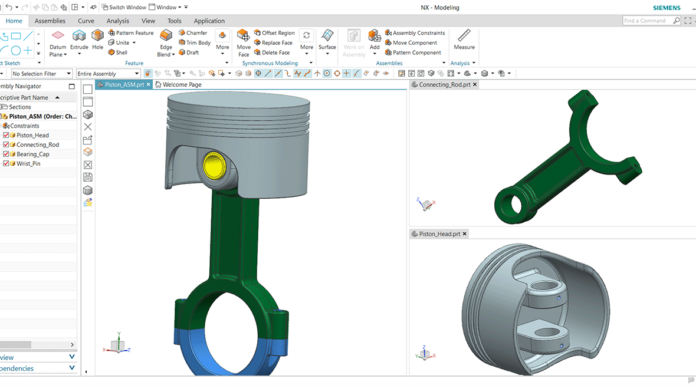Click Pattern Component command
This screenshot has width=696, height=385.
pyautogui.click(x=413, y=52)
